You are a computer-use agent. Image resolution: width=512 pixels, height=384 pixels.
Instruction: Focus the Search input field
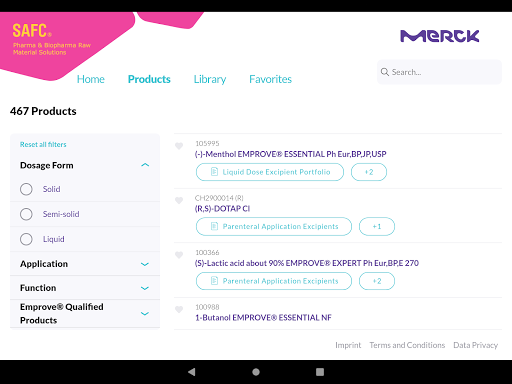point(439,72)
